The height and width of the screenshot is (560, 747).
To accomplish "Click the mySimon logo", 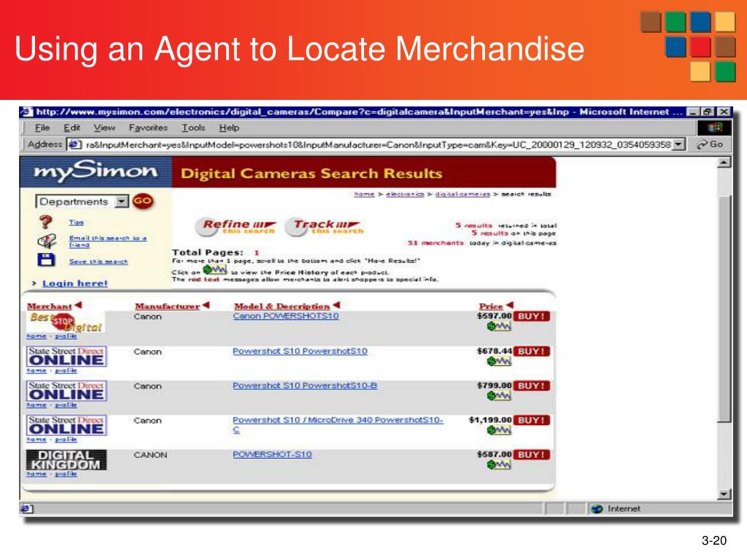I will (x=96, y=172).
